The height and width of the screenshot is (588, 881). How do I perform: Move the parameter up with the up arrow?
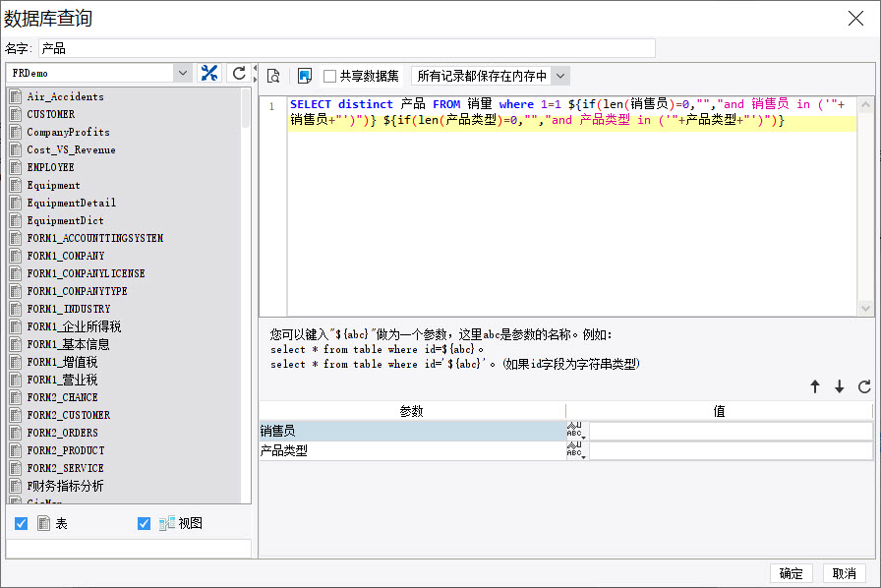[815, 386]
